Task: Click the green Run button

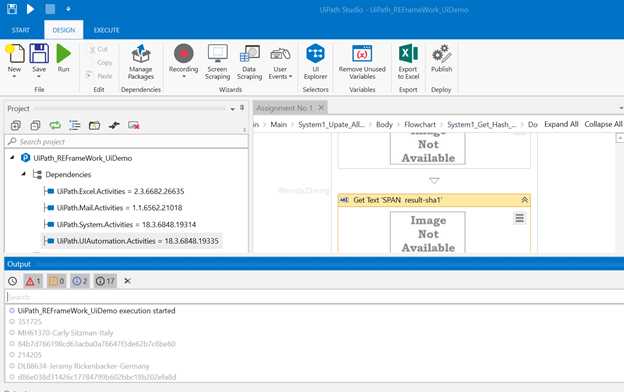Action: [63, 58]
